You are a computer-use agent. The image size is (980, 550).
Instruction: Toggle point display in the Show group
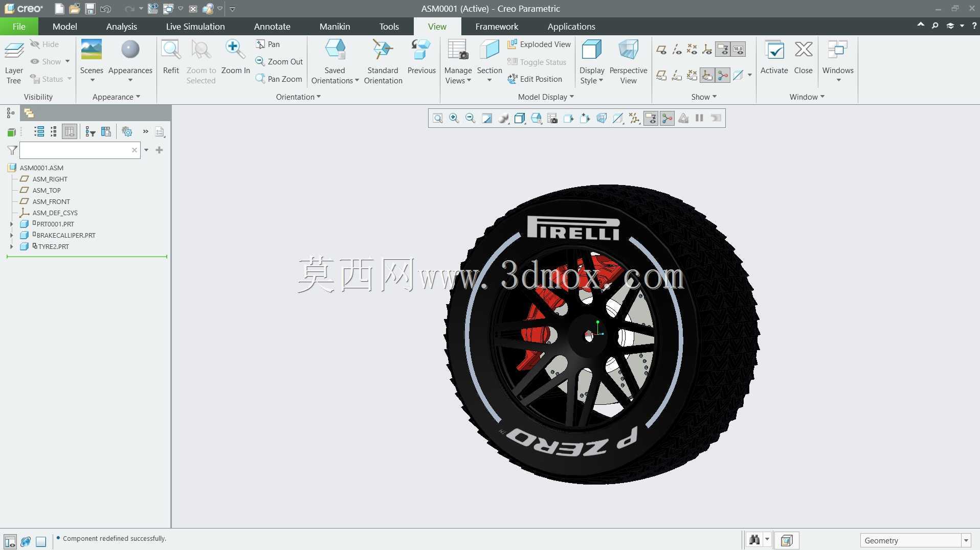[x=692, y=50]
